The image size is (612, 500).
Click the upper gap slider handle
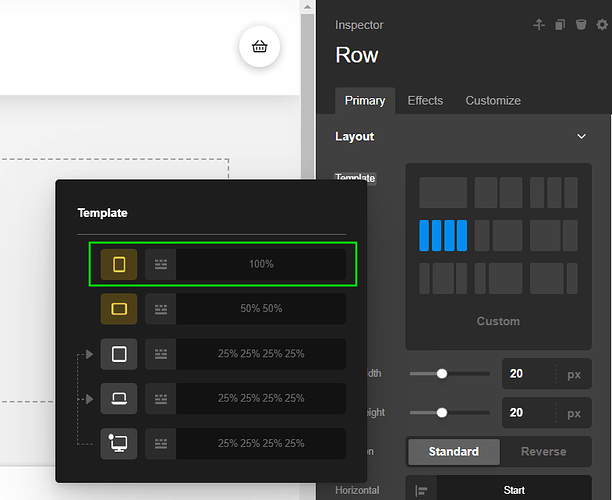441,374
